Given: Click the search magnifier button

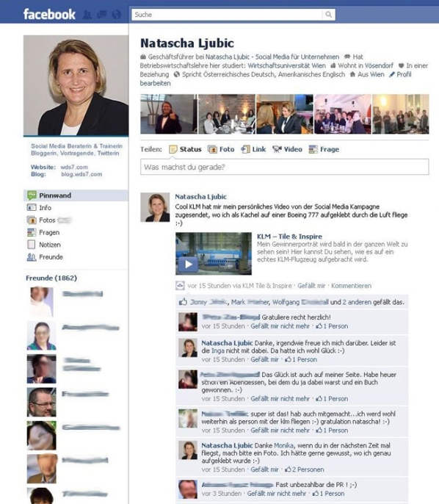Looking at the screenshot, I should 329,15.
